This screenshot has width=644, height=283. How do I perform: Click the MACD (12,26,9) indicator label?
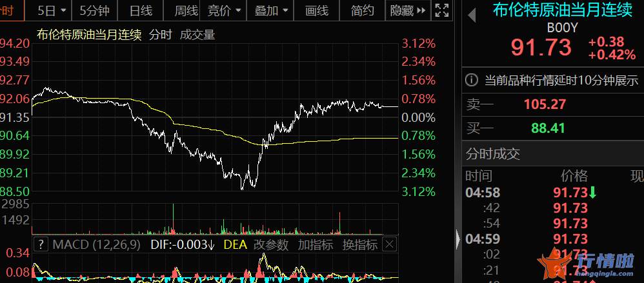tap(97, 245)
